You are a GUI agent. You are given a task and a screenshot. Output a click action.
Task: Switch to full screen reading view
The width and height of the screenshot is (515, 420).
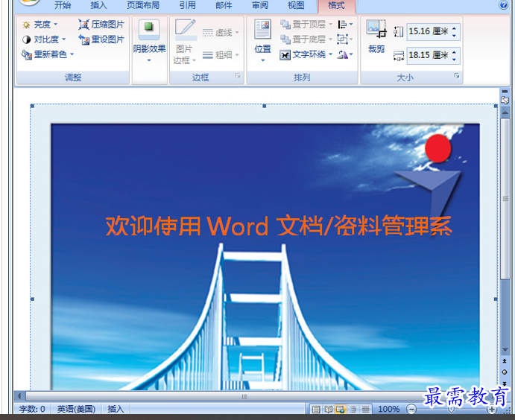coord(329,409)
